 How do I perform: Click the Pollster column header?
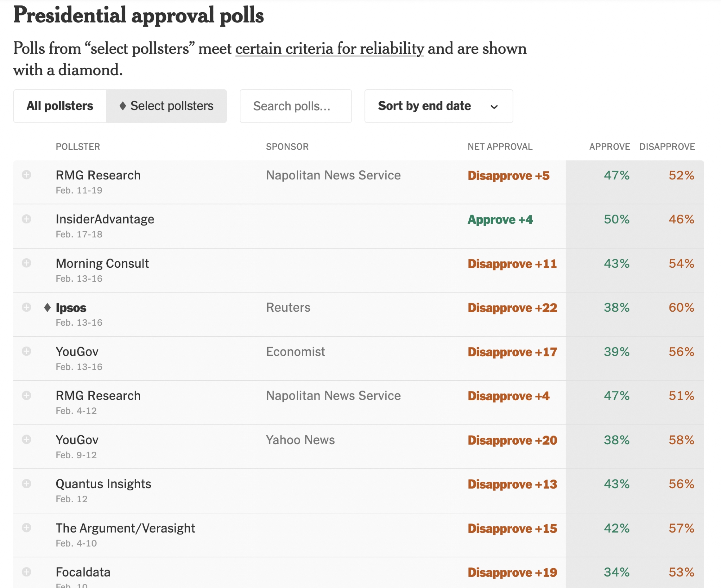[x=78, y=147]
